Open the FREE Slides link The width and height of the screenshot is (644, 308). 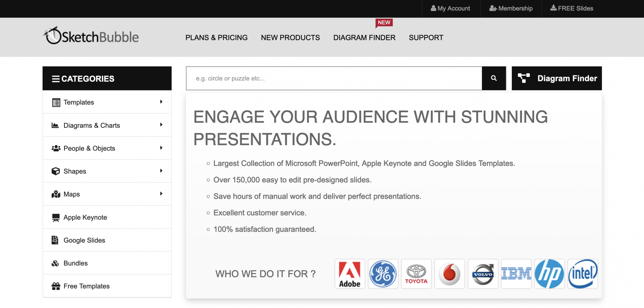tap(572, 8)
